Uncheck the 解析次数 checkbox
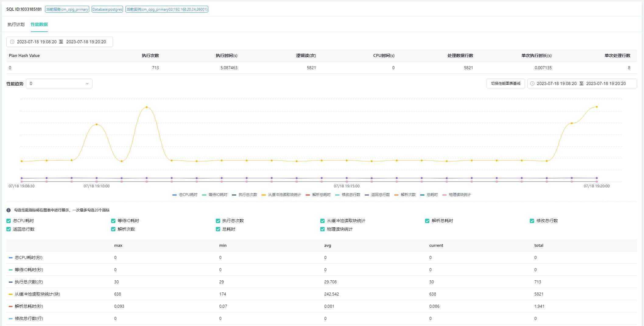This screenshot has height=326, width=644. [x=113, y=229]
